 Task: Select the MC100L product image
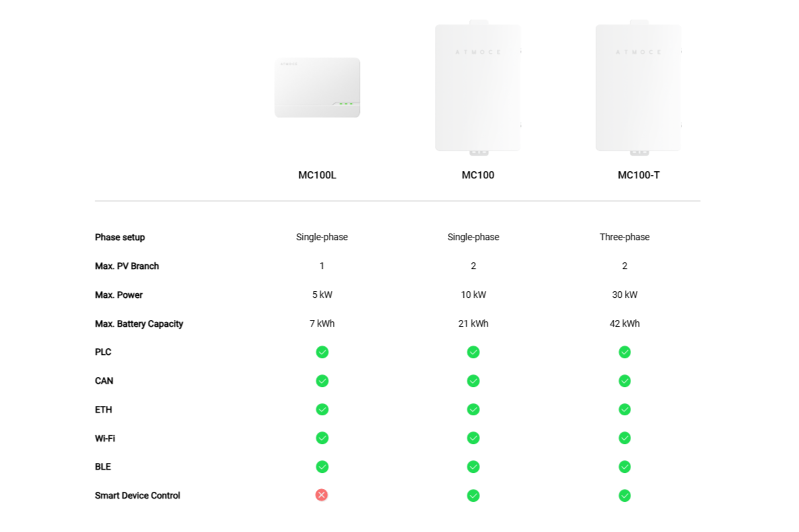pos(317,88)
